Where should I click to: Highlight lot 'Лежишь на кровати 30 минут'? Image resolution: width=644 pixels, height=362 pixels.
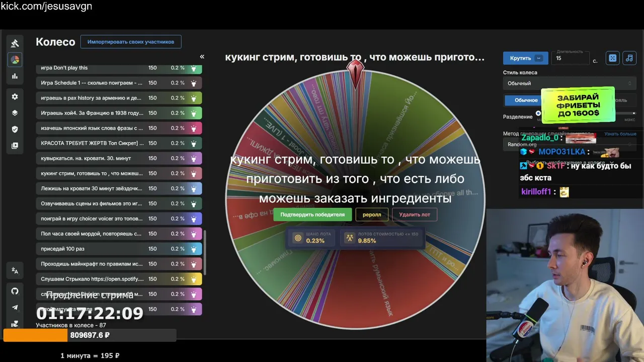194,189
